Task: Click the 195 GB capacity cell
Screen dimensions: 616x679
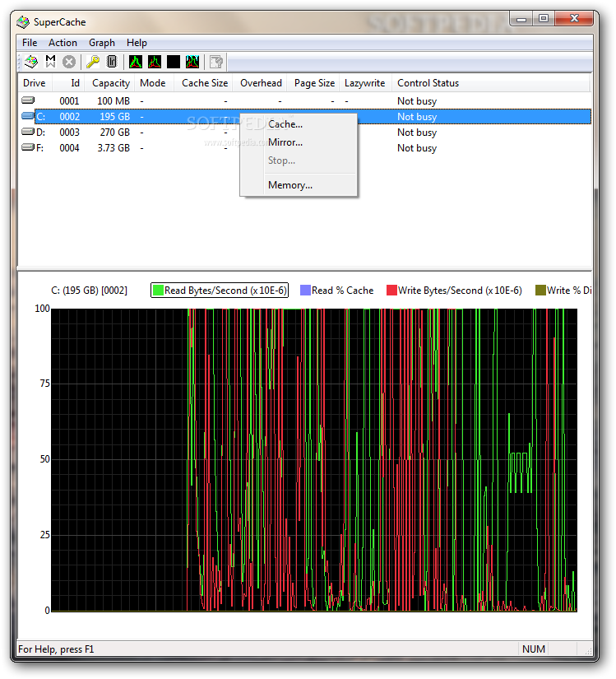Action: pos(114,117)
